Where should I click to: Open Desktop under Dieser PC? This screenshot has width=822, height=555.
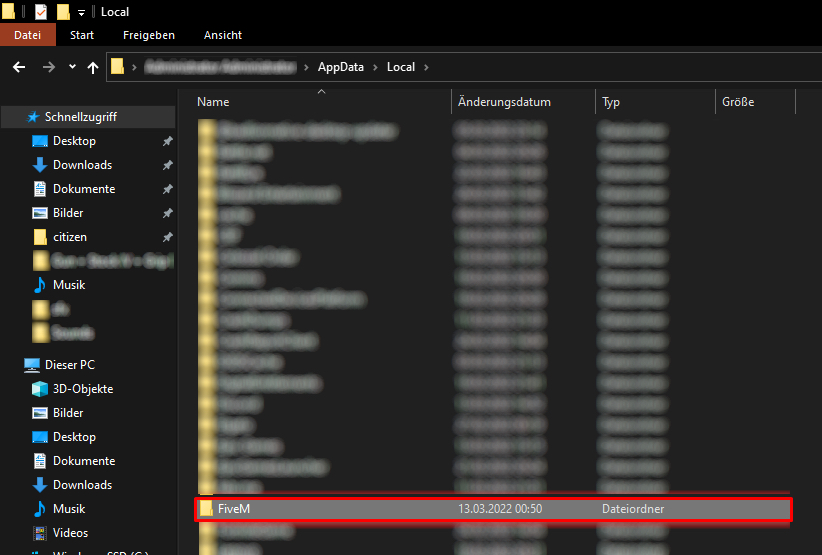pos(74,437)
